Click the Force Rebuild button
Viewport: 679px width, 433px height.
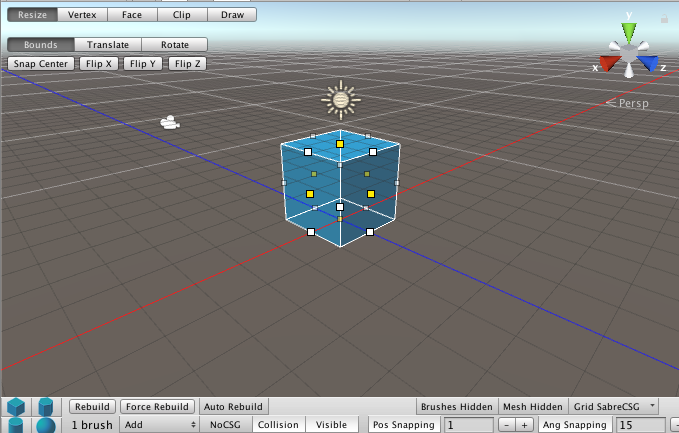157,407
